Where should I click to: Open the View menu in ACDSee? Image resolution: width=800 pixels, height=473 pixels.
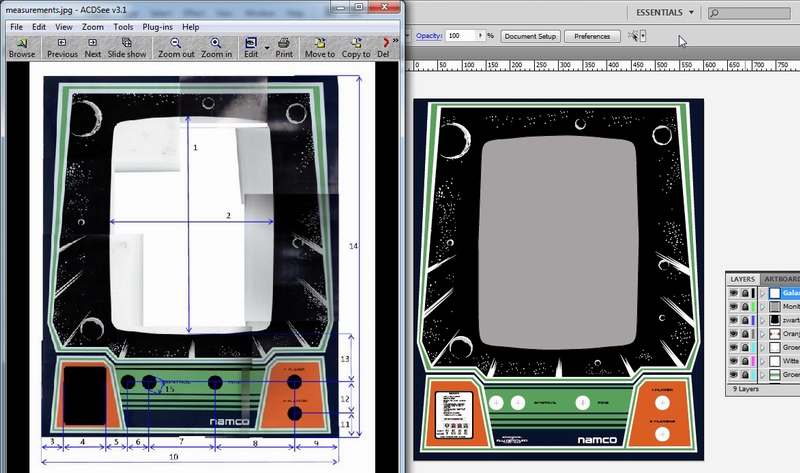[x=64, y=27]
